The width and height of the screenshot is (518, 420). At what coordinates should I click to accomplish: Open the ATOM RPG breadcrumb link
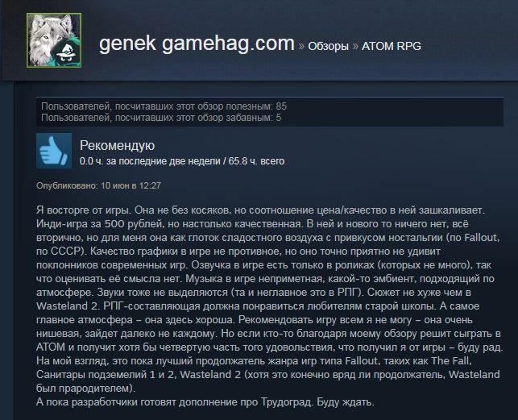pos(392,46)
